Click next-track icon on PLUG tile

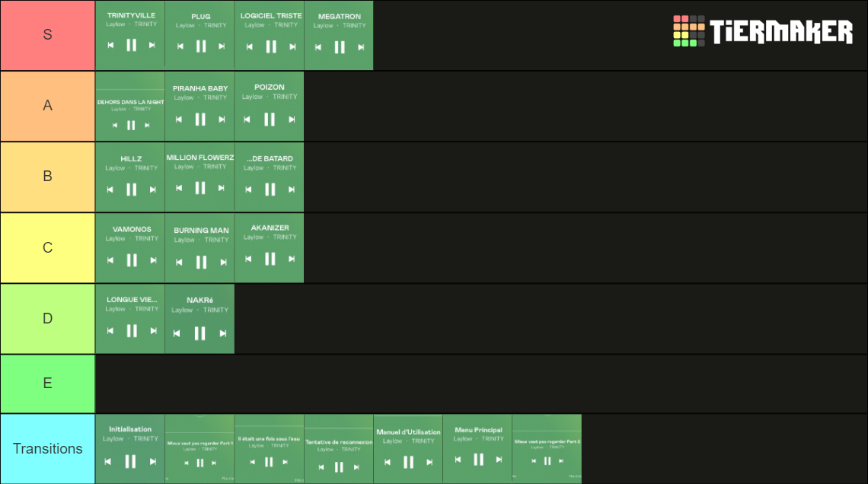pos(222,46)
